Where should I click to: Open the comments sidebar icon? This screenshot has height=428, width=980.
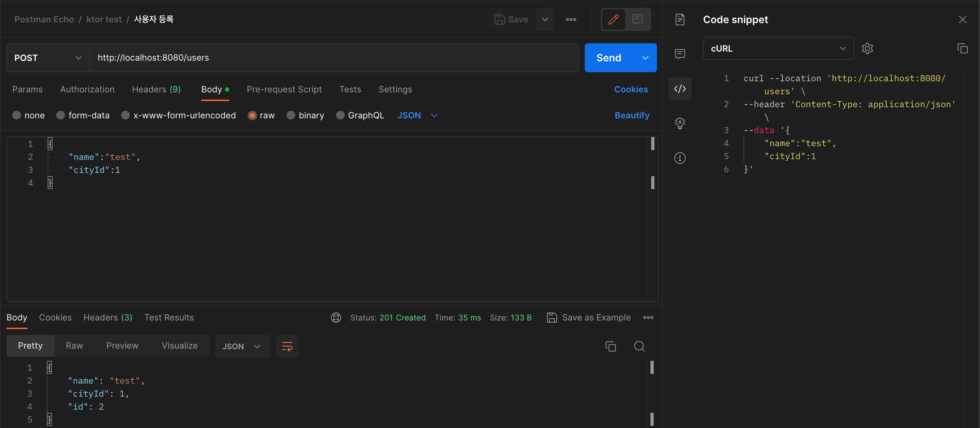point(679,54)
